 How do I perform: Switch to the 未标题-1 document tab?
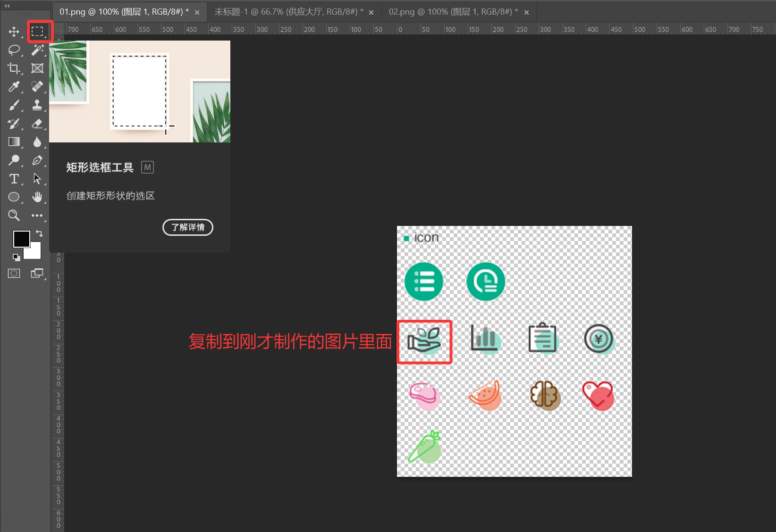[x=289, y=12]
